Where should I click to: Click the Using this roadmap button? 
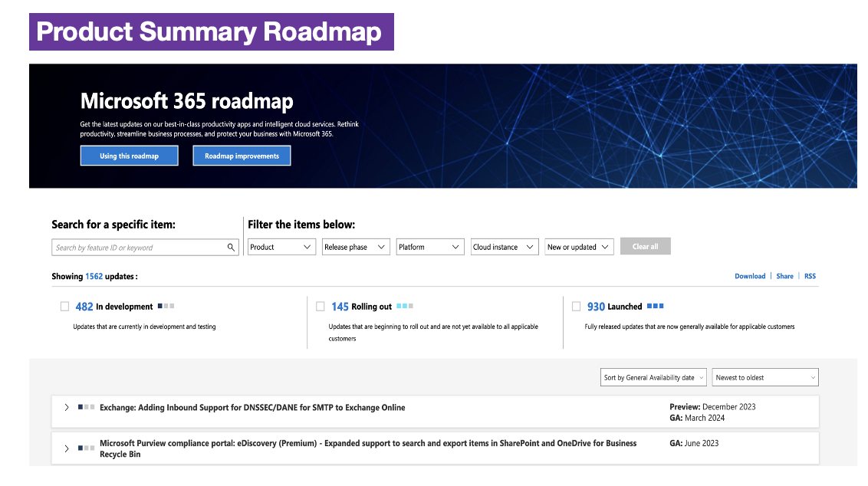pyautogui.click(x=129, y=155)
